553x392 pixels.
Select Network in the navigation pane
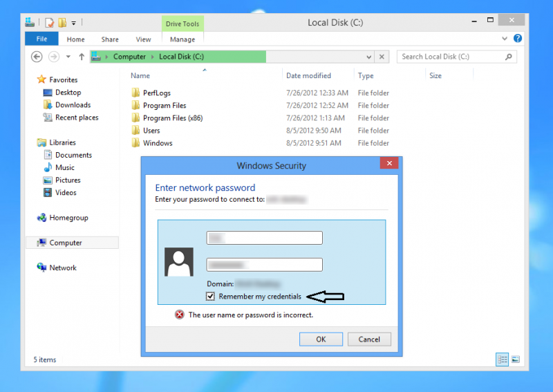(x=63, y=268)
